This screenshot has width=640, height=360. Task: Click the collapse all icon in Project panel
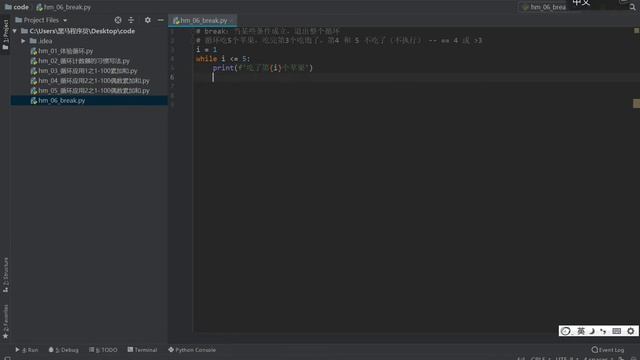(131, 20)
